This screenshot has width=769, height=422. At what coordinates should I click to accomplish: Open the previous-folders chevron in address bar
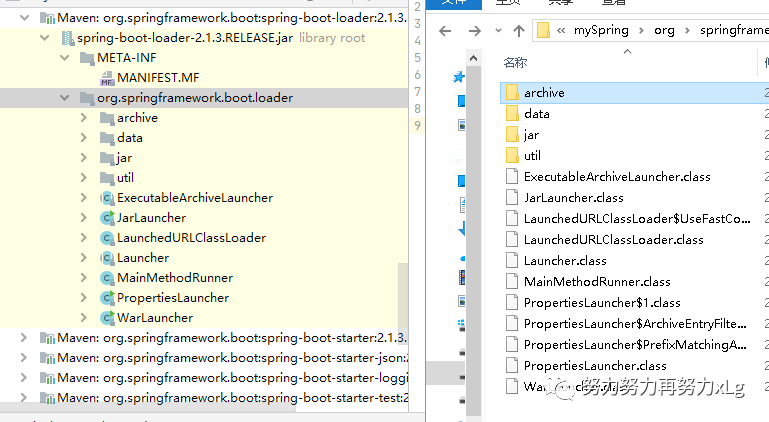pyautogui.click(x=561, y=31)
